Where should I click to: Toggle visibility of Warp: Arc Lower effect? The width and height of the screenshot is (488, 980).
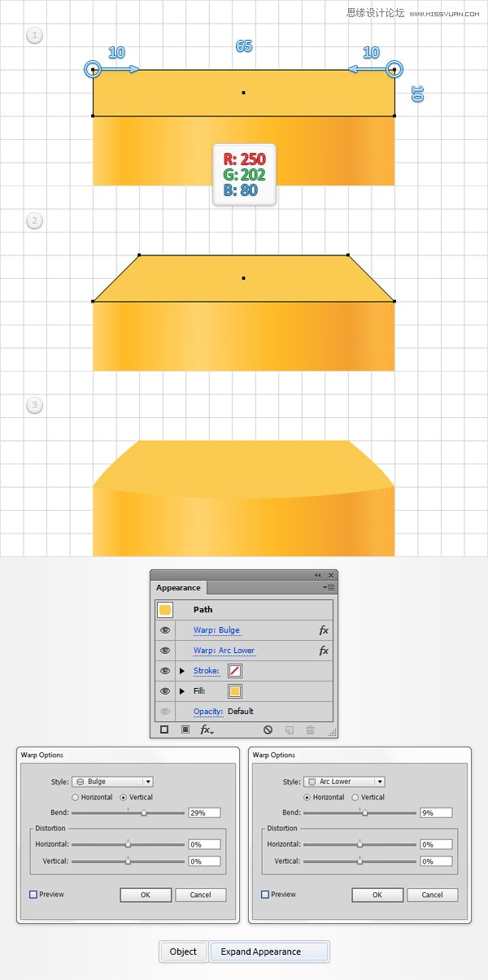pos(165,651)
